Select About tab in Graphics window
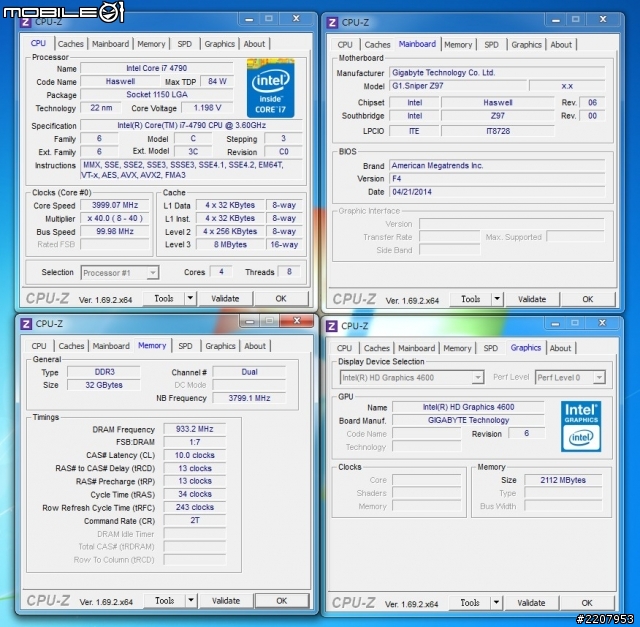This screenshot has width=640, height=627. tap(560, 348)
